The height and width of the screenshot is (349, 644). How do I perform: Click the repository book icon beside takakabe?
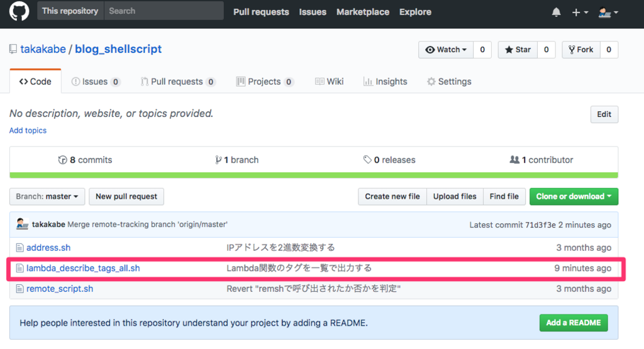pos(13,49)
